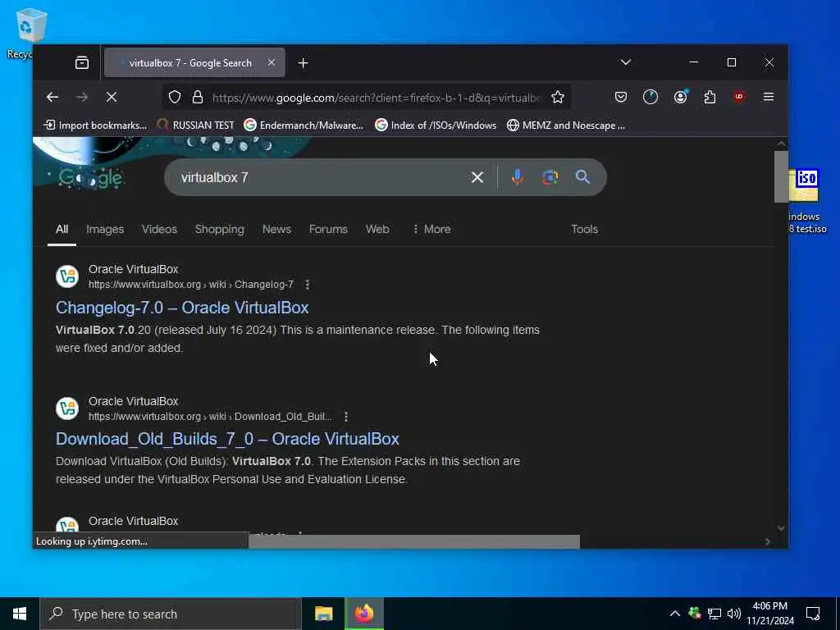Image resolution: width=840 pixels, height=630 pixels.
Task: Open the uBlock Origin extension icon
Action: (739, 97)
